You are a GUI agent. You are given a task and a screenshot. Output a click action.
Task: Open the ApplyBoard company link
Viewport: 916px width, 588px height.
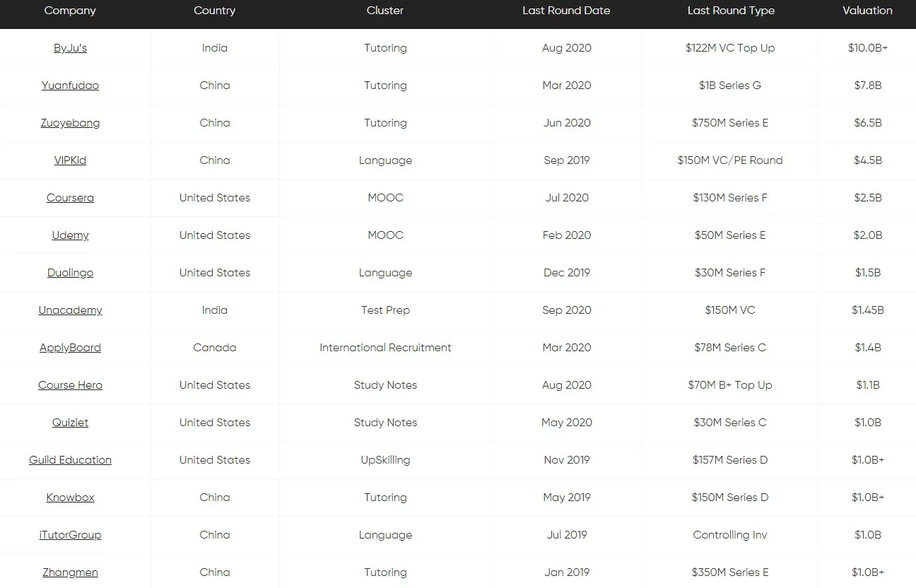(70, 348)
